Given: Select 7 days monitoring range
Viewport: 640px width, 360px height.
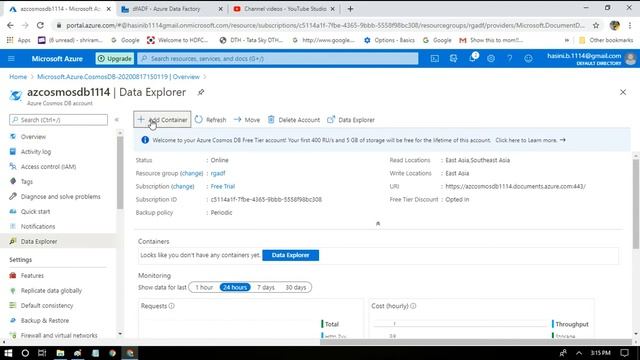Looking at the screenshot, I should [x=266, y=287].
